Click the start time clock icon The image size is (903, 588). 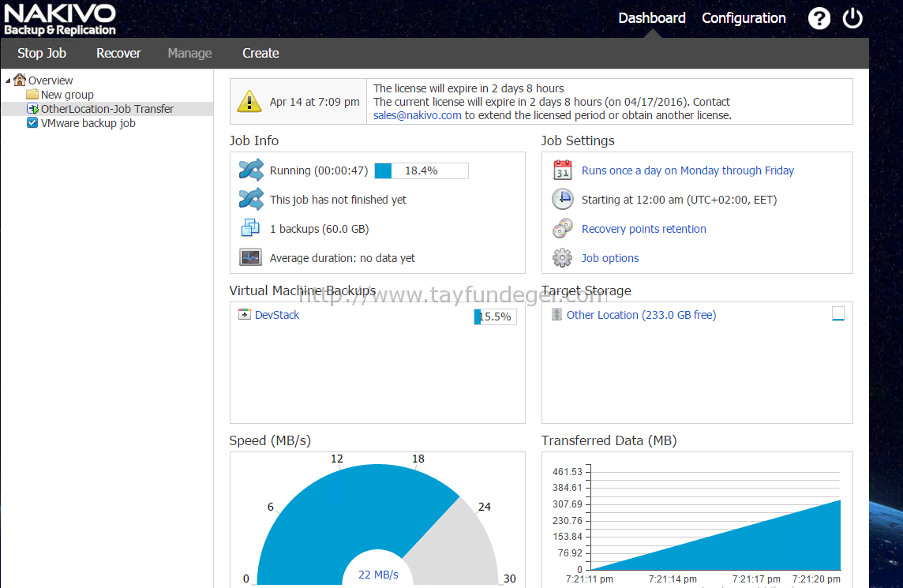[563, 199]
